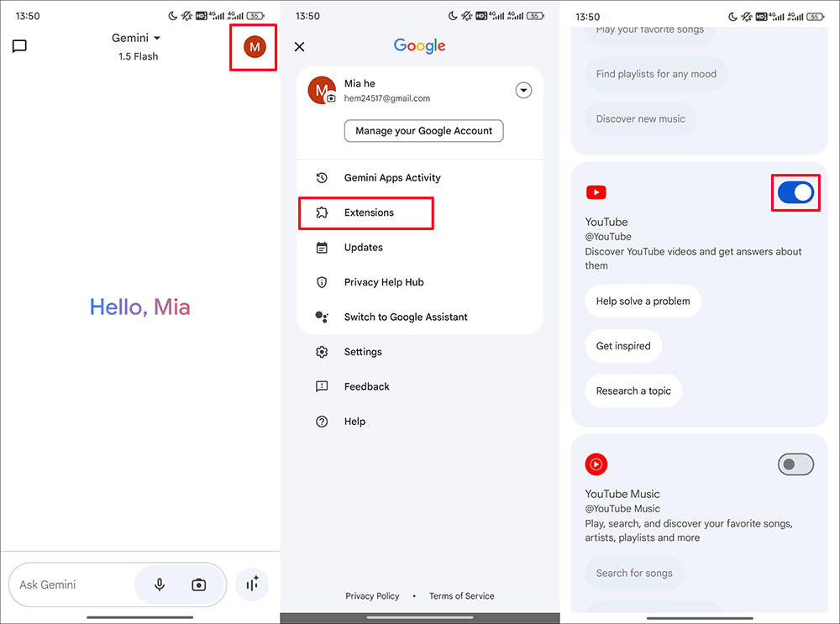Select the Help solve a problem chip

click(x=643, y=301)
